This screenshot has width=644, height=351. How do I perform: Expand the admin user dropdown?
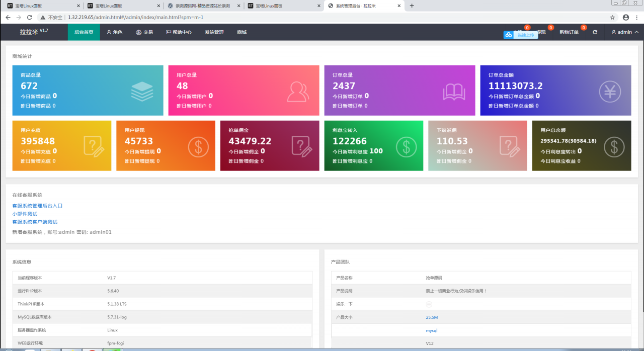tap(624, 32)
